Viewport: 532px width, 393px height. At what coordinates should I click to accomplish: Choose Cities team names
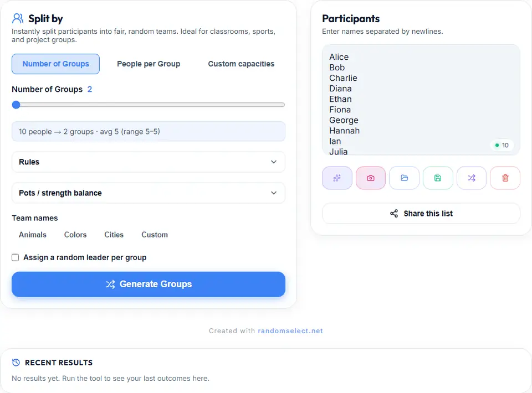click(114, 235)
